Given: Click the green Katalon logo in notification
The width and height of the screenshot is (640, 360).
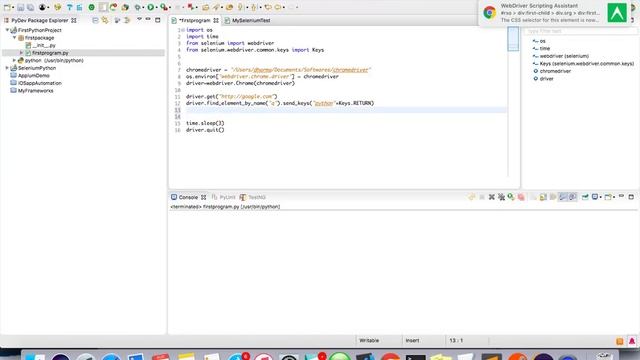Looking at the screenshot, I should point(617,13).
